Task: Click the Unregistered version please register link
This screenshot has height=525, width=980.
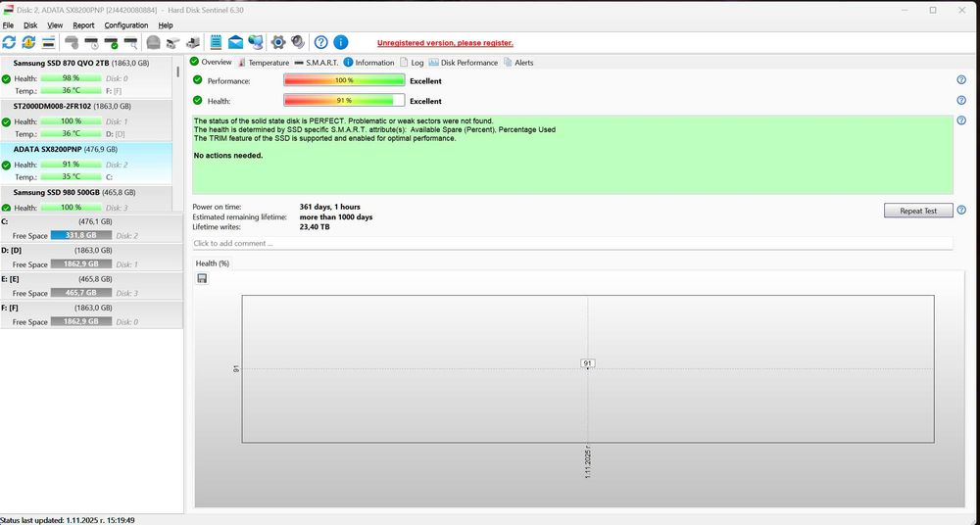Action: (x=445, y=43)
